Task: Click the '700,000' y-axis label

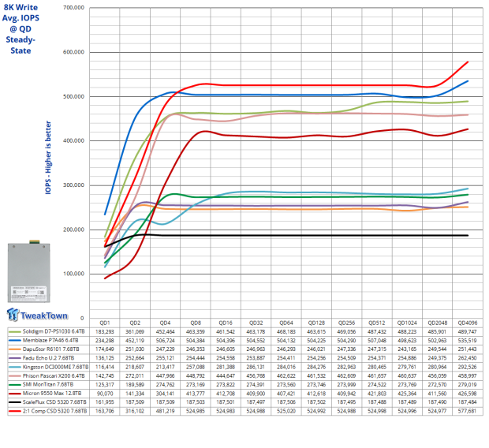Action: pyautogui.click(x=73, y=7)
